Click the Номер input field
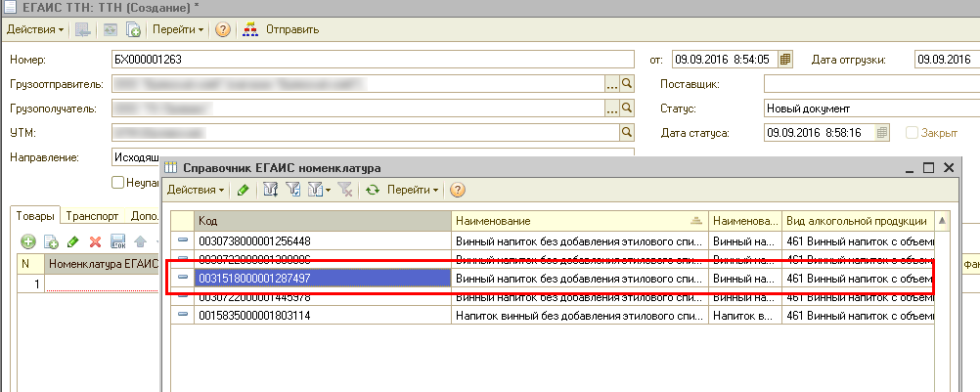The height and width of the screenshot is (392, 980). coord(374,60)
